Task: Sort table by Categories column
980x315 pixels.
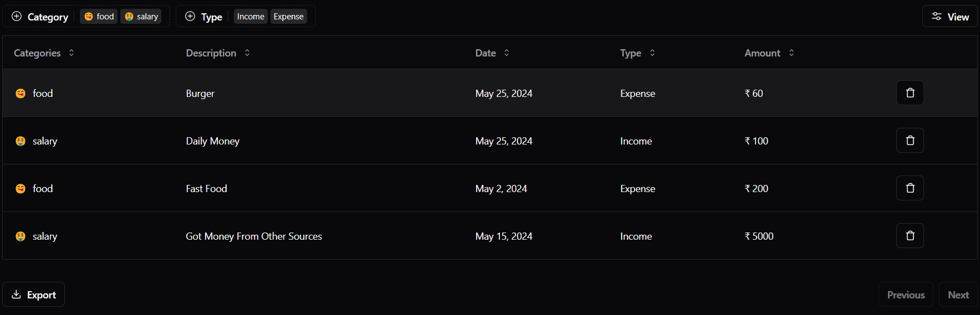Action: [44, 53]
